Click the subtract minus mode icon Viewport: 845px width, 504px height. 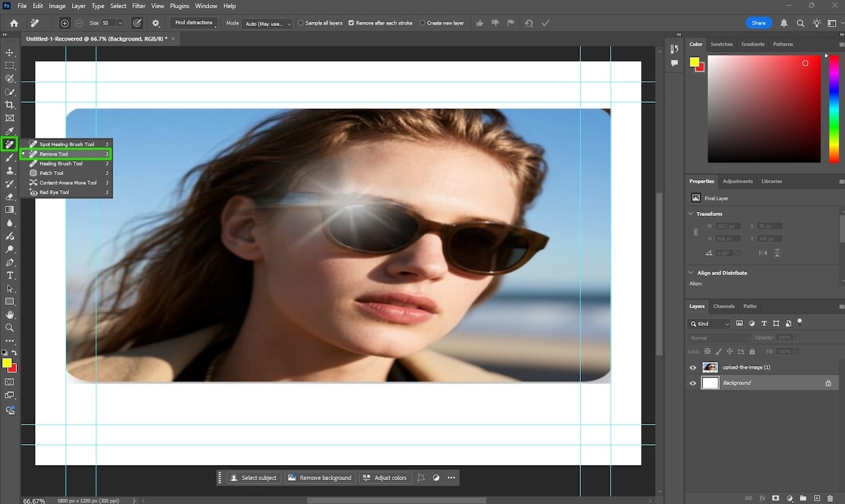[x=78, y=23]
